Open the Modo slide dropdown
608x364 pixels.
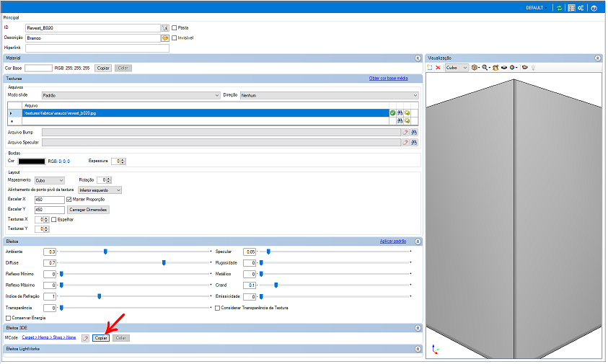pyautogui.click(x=130, y=95)
